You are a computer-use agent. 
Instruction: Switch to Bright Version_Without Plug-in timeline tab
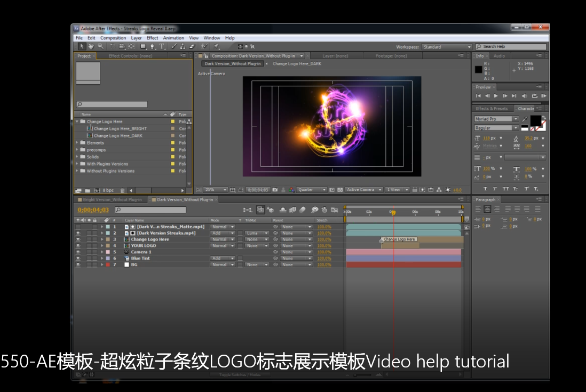click(112, 199)
